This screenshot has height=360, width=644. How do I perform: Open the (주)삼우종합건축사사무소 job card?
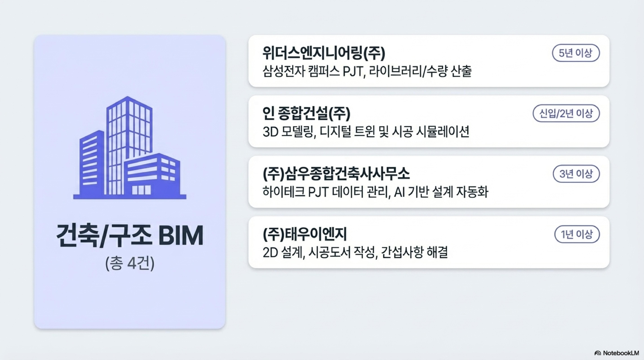pos(429,182)
